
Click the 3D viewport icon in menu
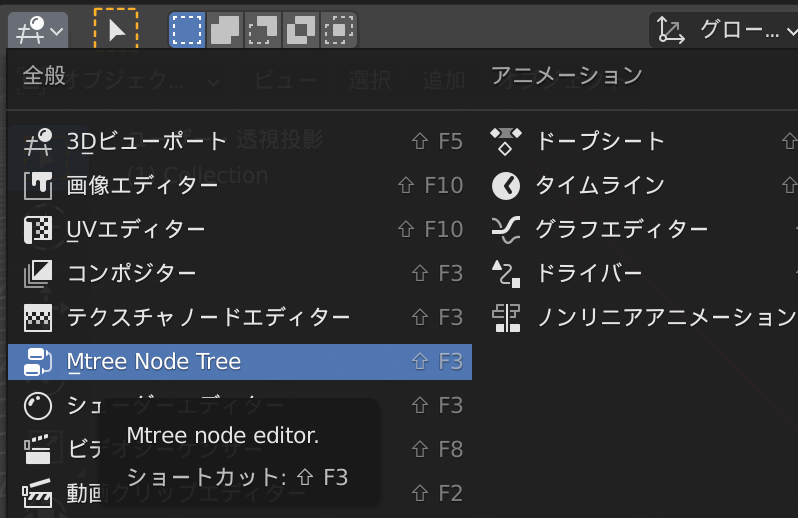tap(38, 142)
